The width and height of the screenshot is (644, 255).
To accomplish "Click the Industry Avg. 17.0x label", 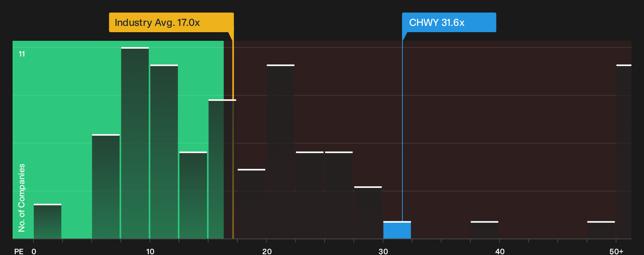I will tap(171, 22).
